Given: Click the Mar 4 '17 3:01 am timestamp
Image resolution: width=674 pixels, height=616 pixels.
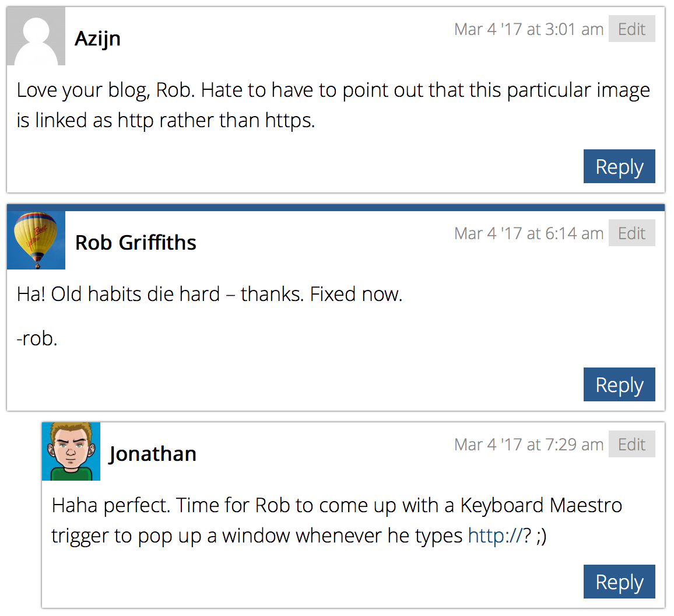Looking at the screenshot, I should click(x=529, y=29).
